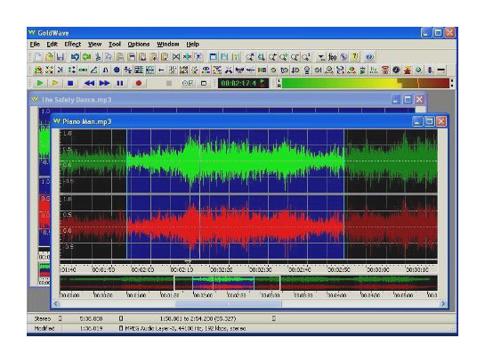485x363 pixels.
Task: Open the Tool menu
Action: pos(115,44)
